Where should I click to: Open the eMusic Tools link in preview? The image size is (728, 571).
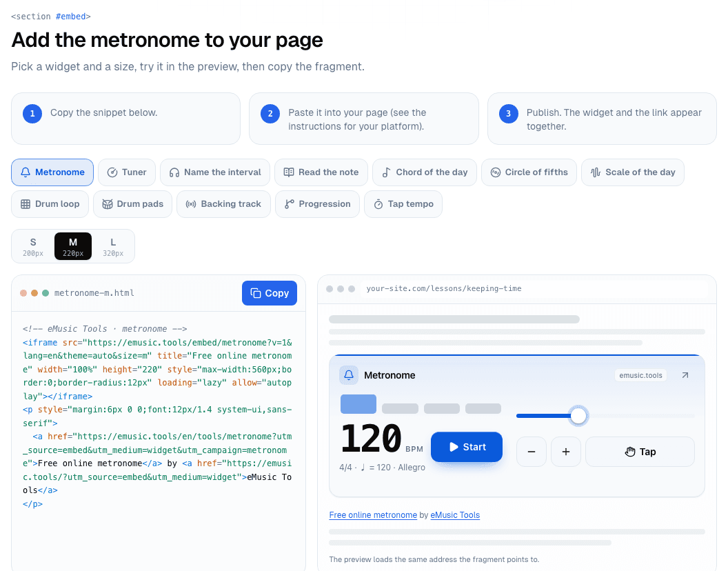pos(455,514)
